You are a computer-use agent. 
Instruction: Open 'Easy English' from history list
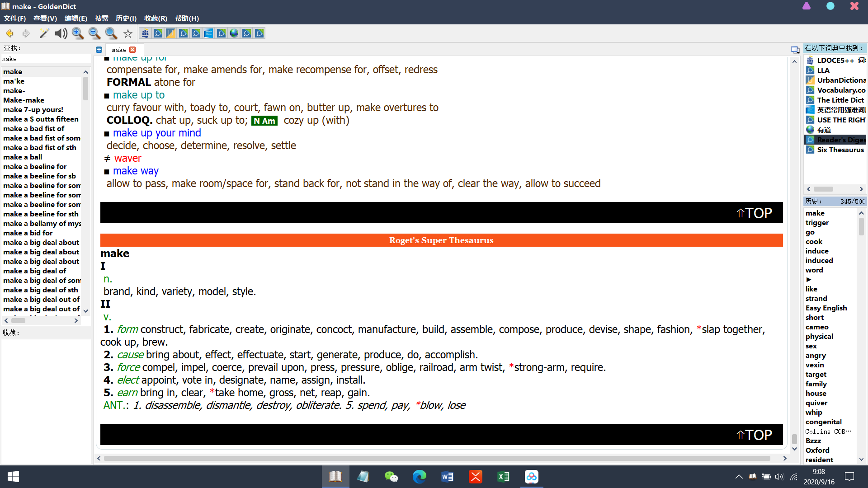(x=826, y=308)
